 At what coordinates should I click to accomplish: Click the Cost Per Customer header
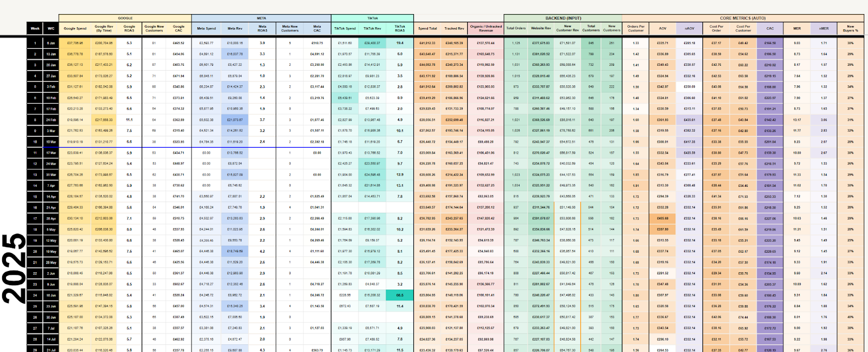point(743,28)
